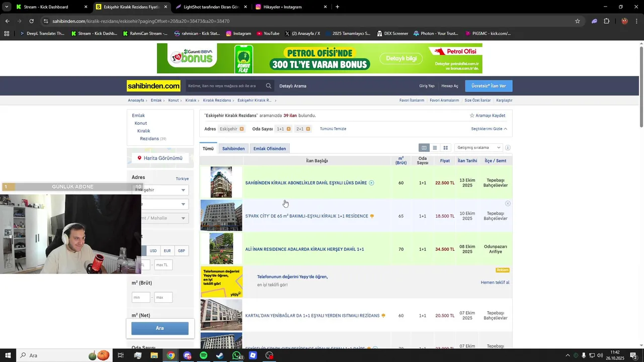Bookmark this page with the star icon
The image size is (644, 362).
point(578,21)
